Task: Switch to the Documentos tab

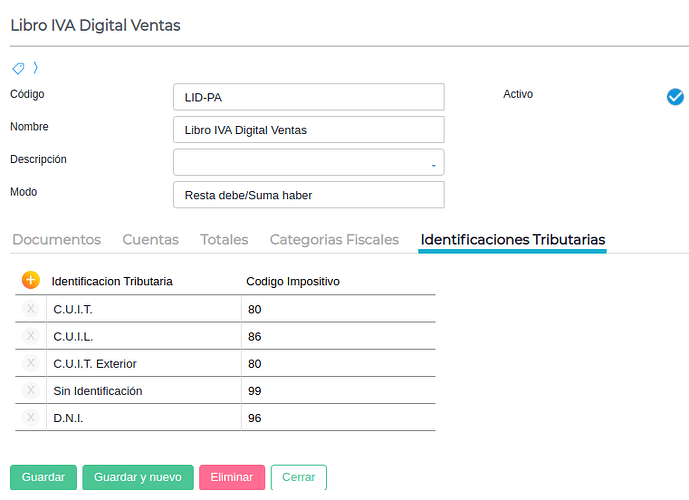Action: click(x=56, y=240)
